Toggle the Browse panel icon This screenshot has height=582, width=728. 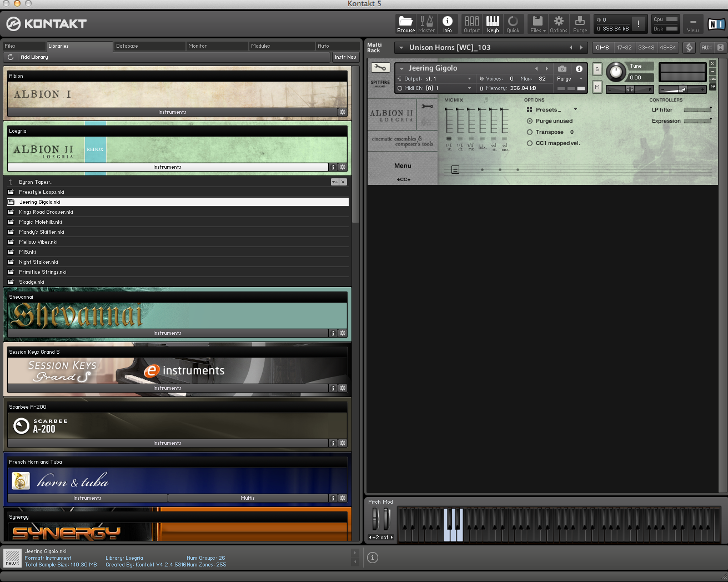406,24
